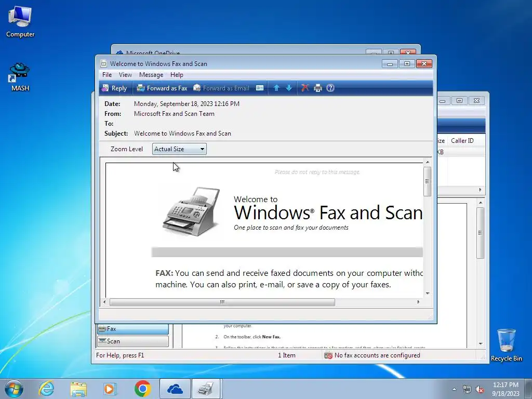Select the Fax pane button
This screenshot has width=532, height=399.
tap(133, 329)
